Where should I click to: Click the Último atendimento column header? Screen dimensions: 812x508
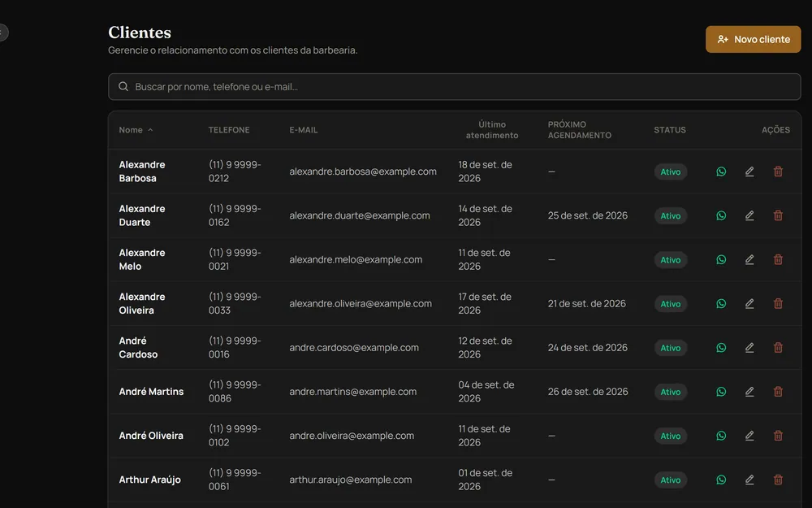[492, 130]
